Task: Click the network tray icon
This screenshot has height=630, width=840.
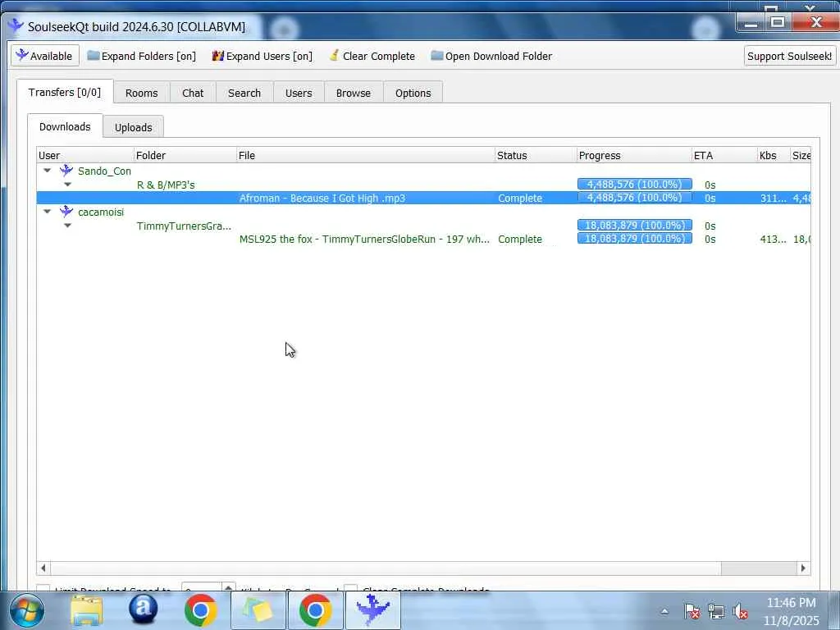Action: 715,611
